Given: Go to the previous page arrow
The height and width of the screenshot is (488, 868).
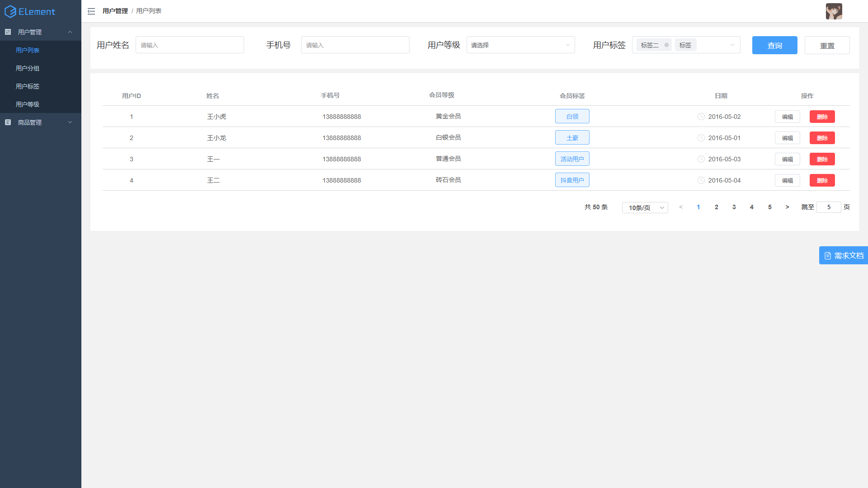Looking at the screenshot, I should (x=681, y=207).
